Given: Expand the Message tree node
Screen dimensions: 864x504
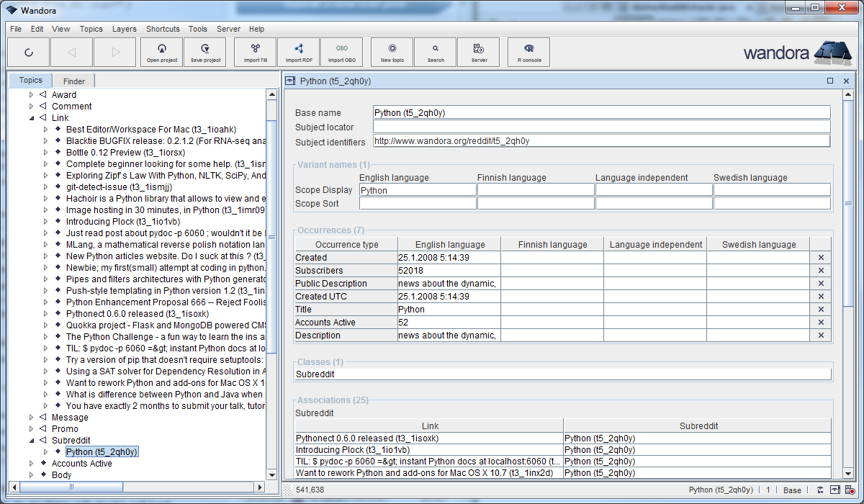Looking at the screenshot, I should [32, 418].
